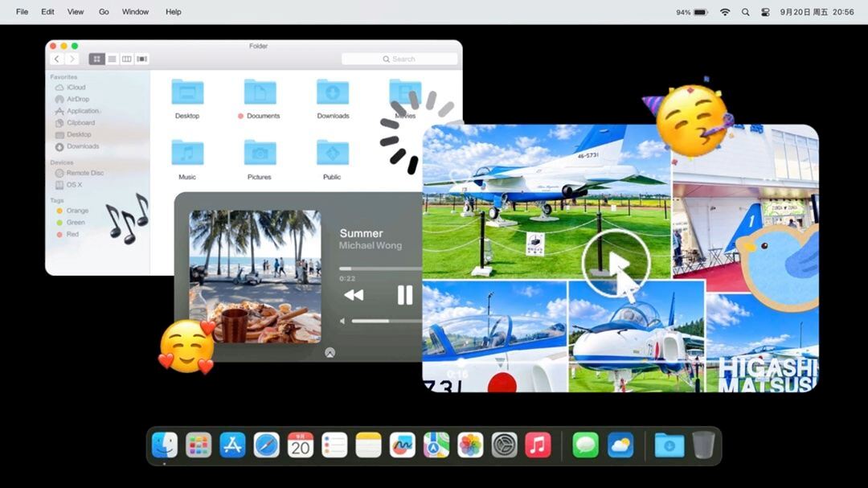The width and height of the screenshot is (868, 488).
Task: Open Control Center in the menu bar
Action: point(765,12)
